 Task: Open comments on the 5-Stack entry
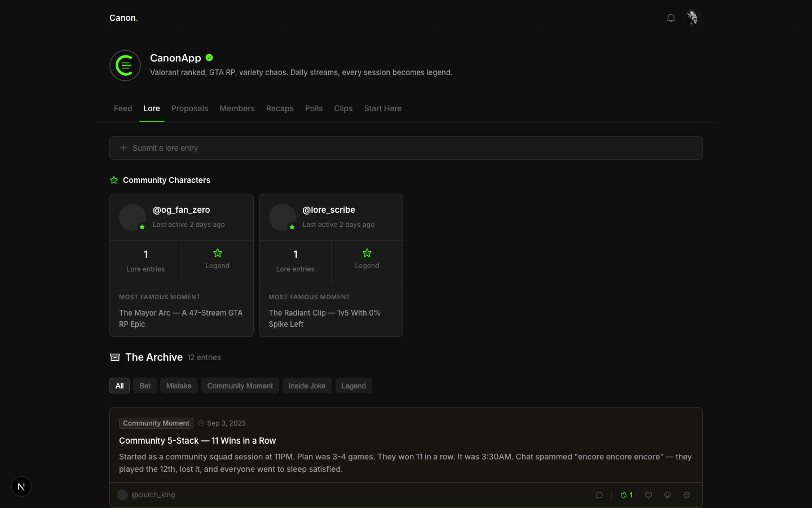tap(599, 495)
